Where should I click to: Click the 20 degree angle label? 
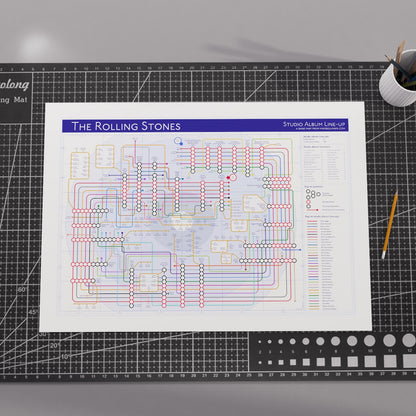point(54,346)
